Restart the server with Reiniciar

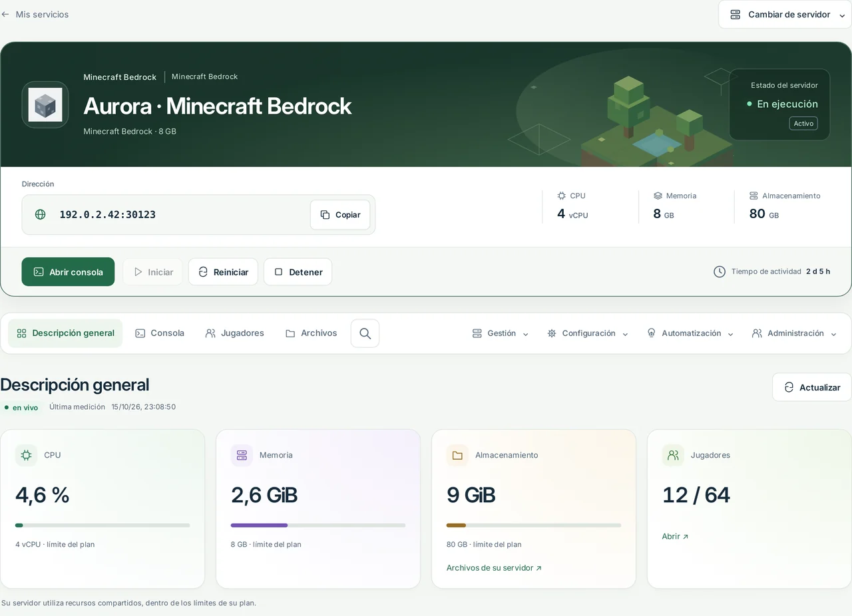coord(223,272)
